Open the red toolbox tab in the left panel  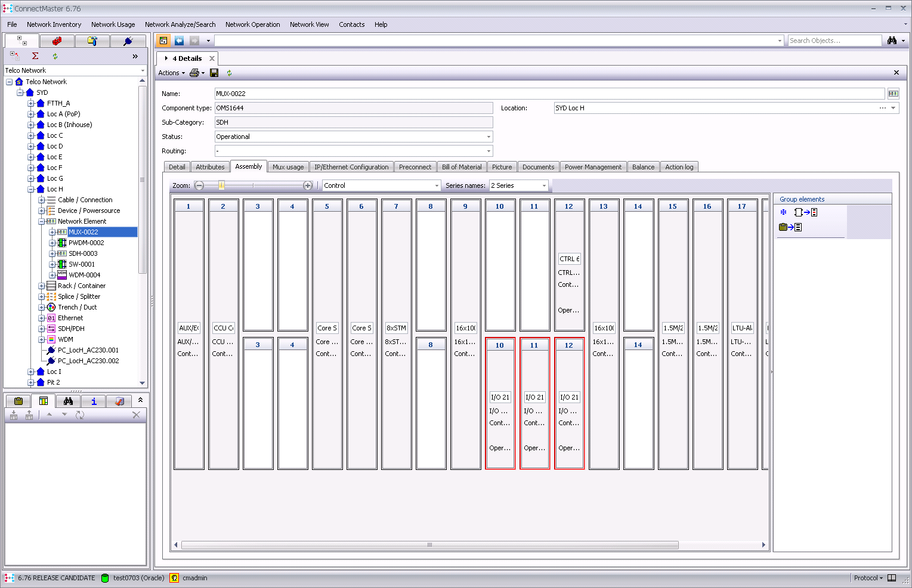[57, 41]
